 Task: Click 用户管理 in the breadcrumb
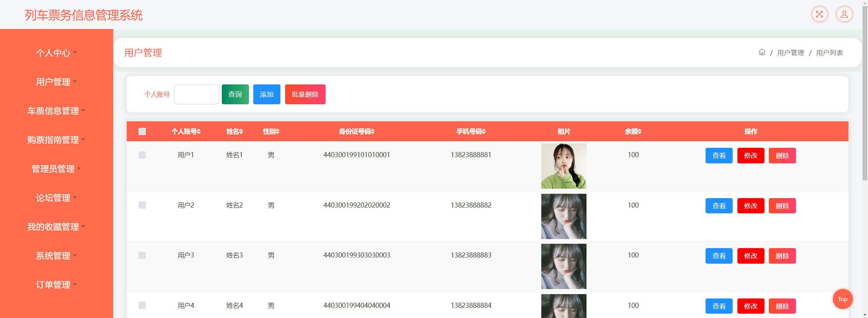pos(791,53)
